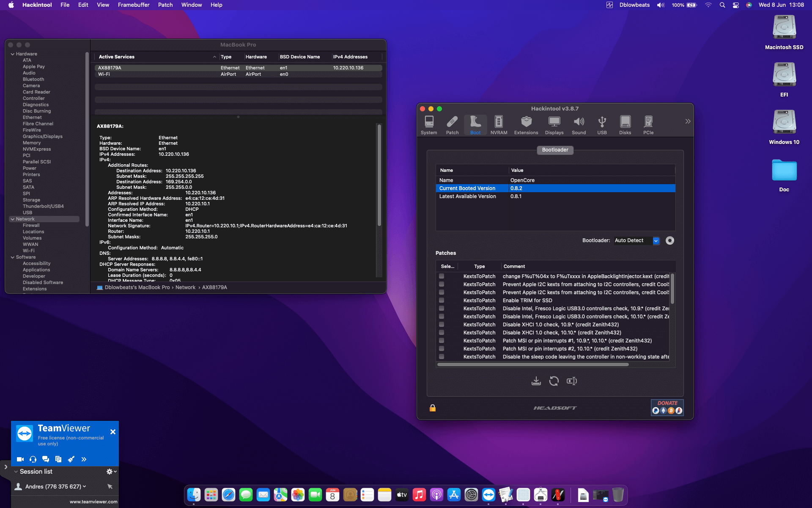
Task: Open the NVRAM panel in Hackintool
Action: (499, 124)
